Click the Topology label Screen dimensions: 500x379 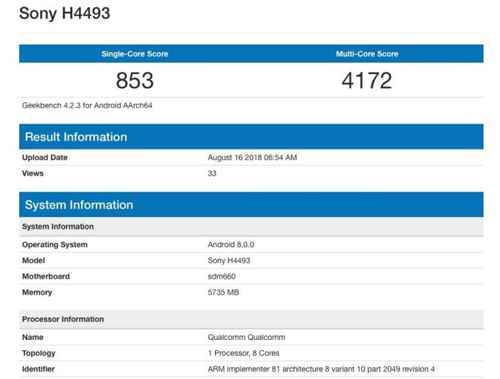point(39,353)
